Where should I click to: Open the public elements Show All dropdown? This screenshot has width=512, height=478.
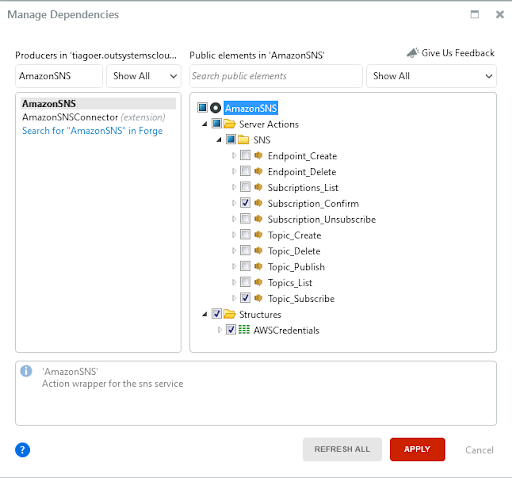431,76
